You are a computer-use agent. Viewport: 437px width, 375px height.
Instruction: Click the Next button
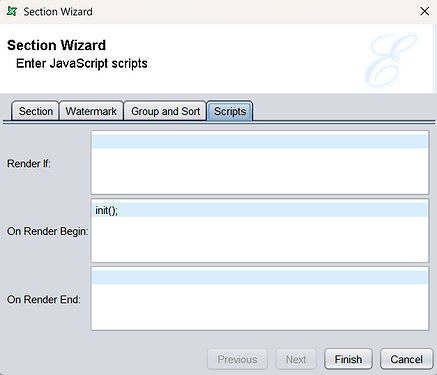(296, 359)
